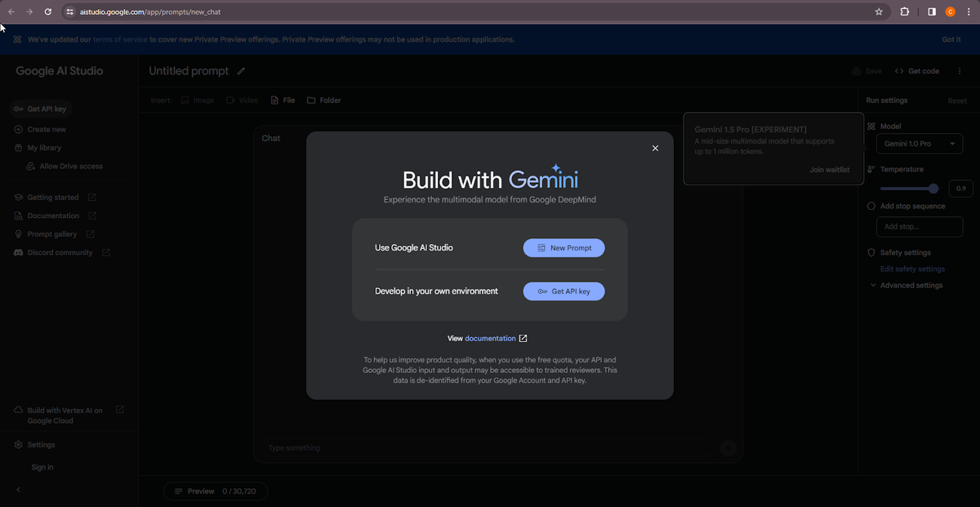Click the temperature value field 0.9
The image size is (980, 507).
tap(960, 189)
